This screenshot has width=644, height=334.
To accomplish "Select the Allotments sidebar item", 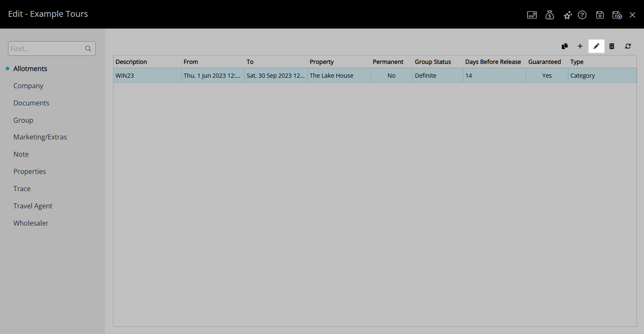I will coord(30,68).
